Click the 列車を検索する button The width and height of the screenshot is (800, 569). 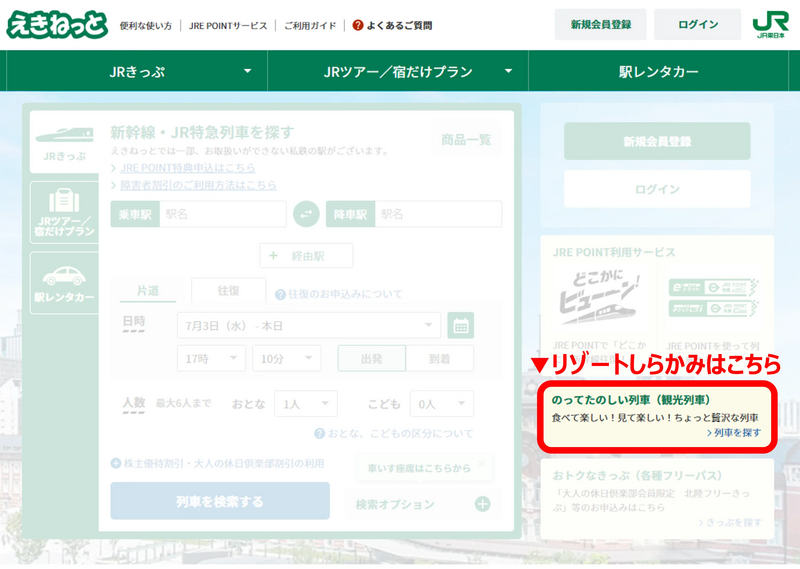219,501
